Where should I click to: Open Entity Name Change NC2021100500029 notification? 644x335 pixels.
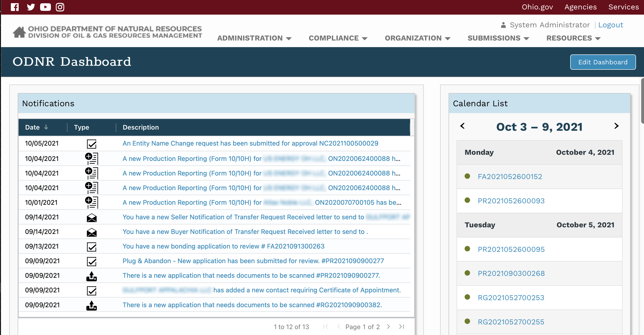pos(250,143)
